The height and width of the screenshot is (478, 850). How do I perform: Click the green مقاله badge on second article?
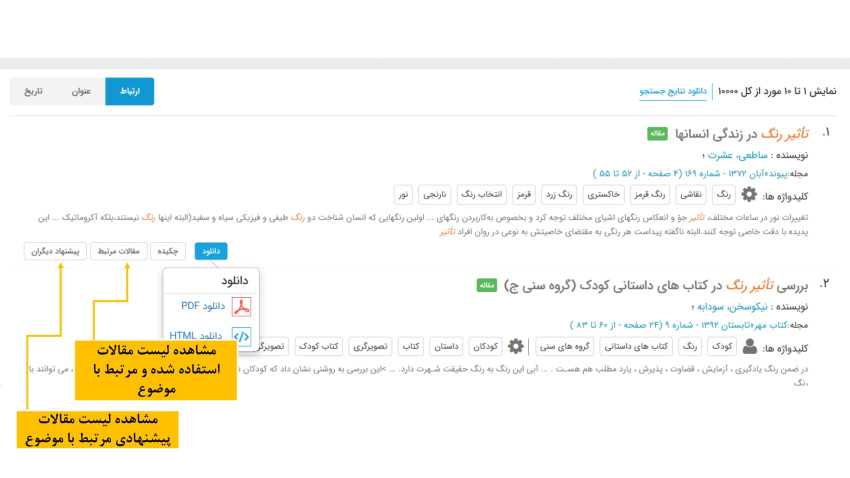click(x=487, y=285)
